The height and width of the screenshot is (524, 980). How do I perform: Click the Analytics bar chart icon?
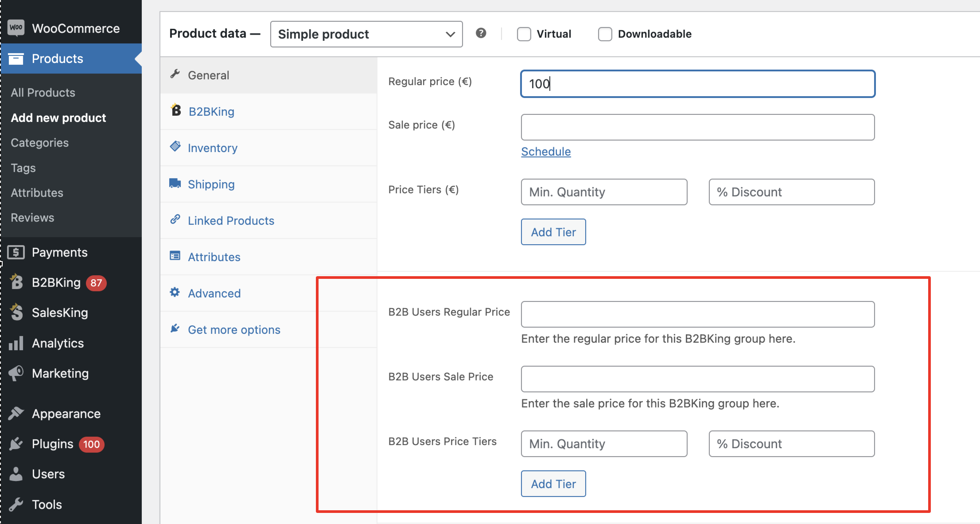pyautogui.click(x=16, y=343)
